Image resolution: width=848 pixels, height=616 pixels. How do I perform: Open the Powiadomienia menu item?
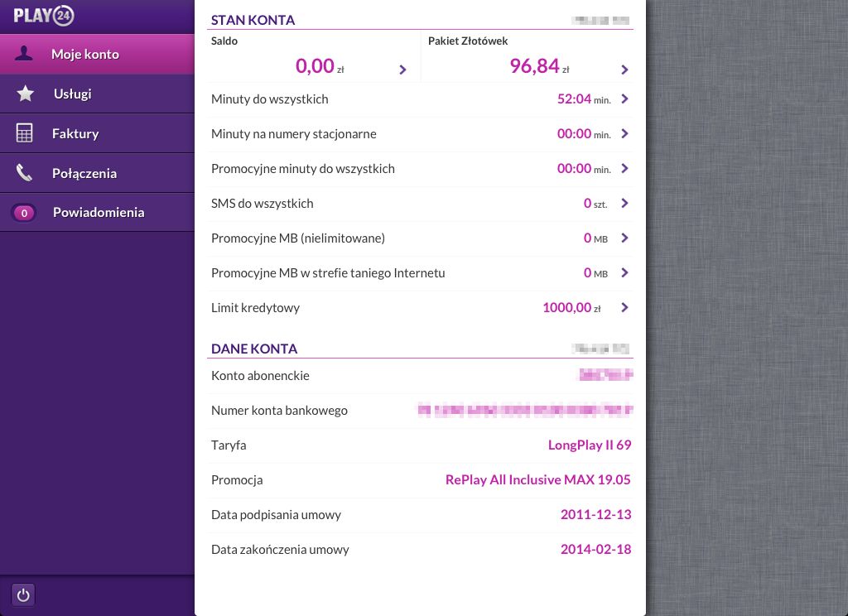pyautogui.click(x=99, y=213)
